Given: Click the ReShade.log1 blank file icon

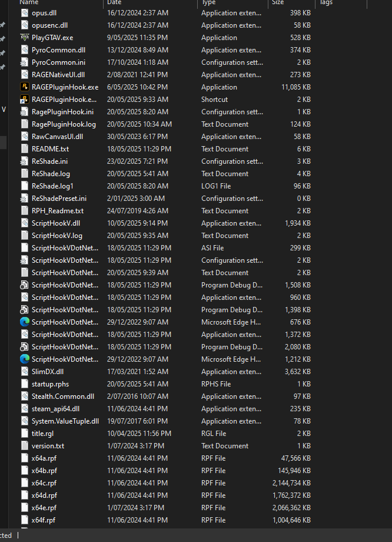Looking at the screenshot, I should tap(25, 186).
